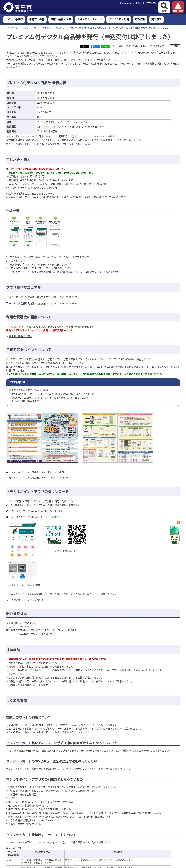Click the print (印刷) button

point(175,46)
